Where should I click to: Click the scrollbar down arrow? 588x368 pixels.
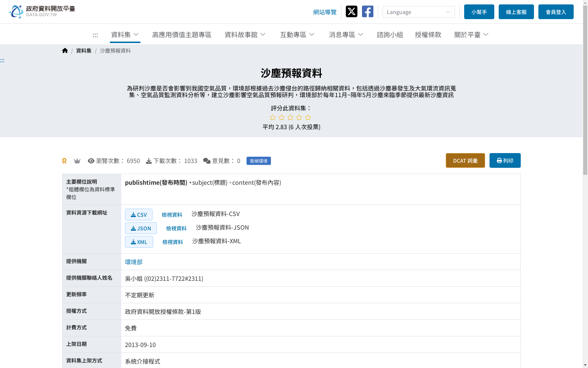(585, 365)
